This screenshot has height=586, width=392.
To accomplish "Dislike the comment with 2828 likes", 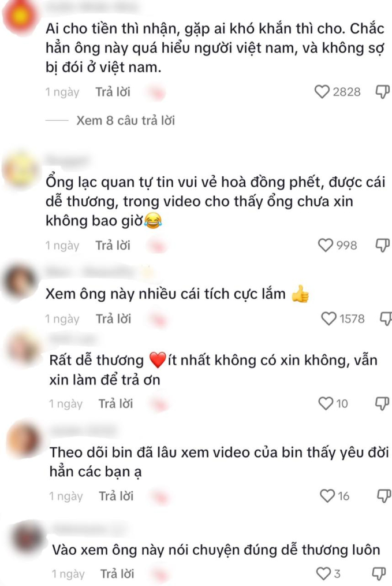I will tap(382, 92).
